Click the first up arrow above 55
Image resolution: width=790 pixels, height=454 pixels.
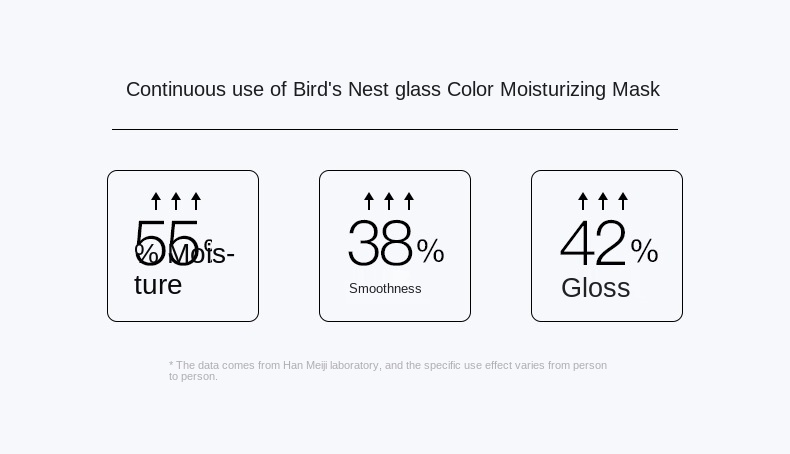point(156,201)
